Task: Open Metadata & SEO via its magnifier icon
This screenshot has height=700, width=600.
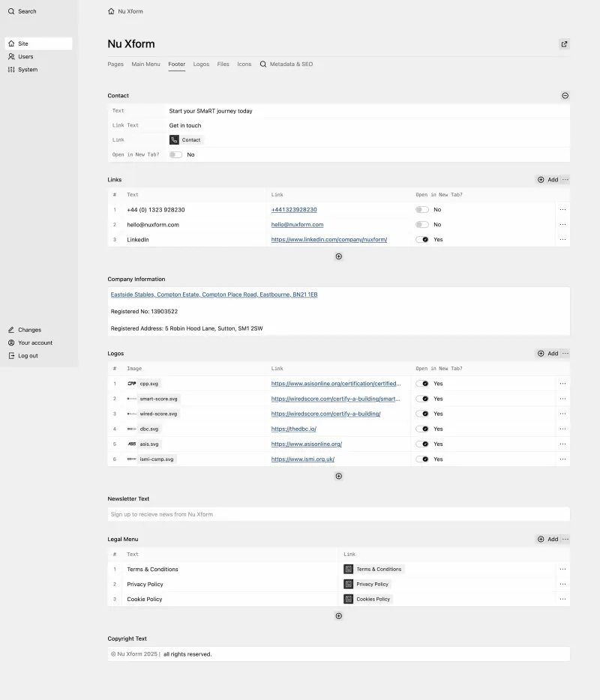Action: tap(260, 64)
